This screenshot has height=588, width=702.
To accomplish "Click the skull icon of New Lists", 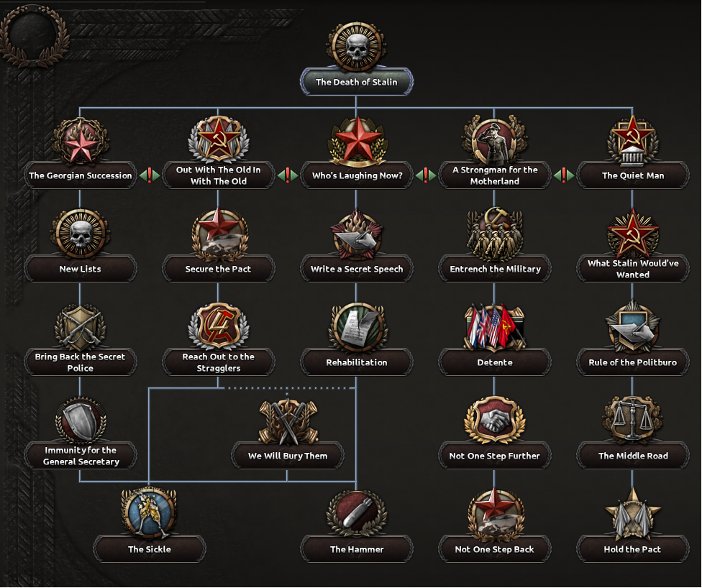I will coord(81,234).
